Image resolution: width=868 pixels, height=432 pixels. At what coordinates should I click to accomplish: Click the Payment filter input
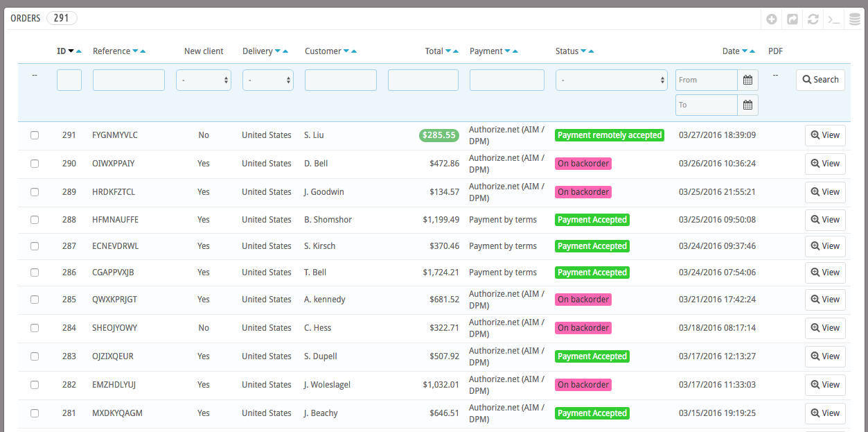click(507, 80)
